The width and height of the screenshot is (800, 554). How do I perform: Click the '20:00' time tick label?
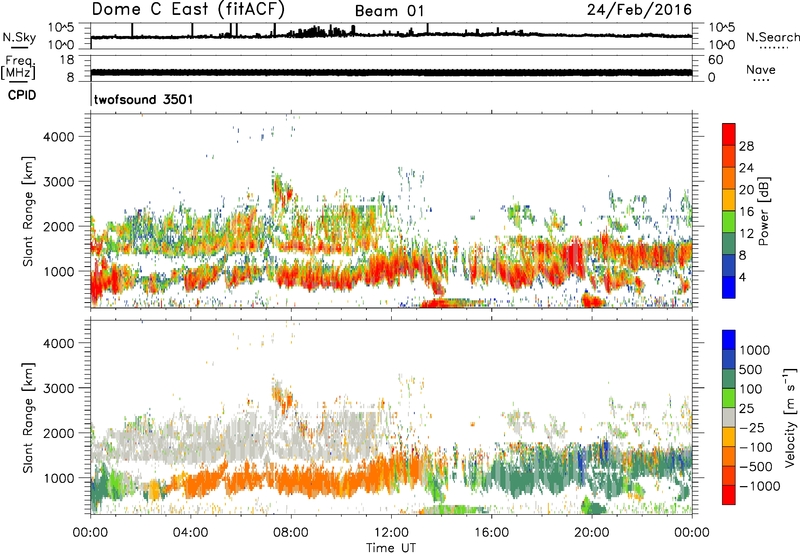pos(592,533)
